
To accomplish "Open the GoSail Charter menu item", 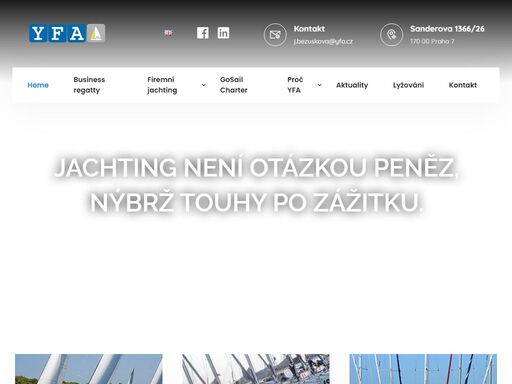I will [x=234, y=85].
